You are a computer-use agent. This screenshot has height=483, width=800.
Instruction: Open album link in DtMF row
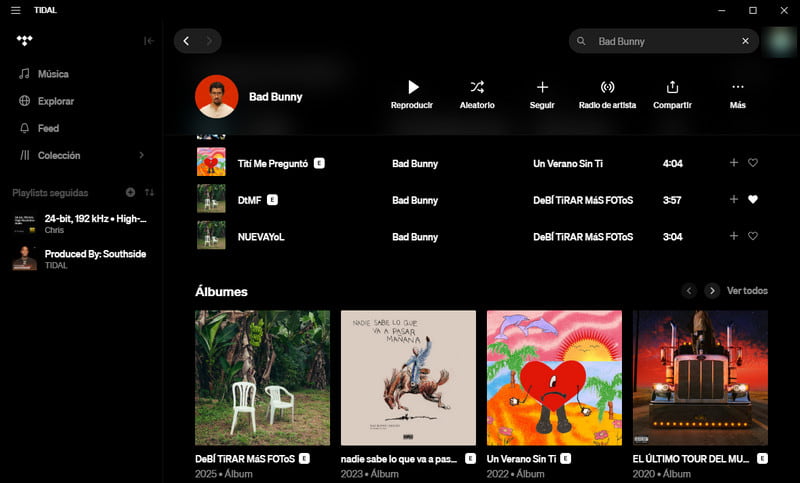tap(583, 200)
